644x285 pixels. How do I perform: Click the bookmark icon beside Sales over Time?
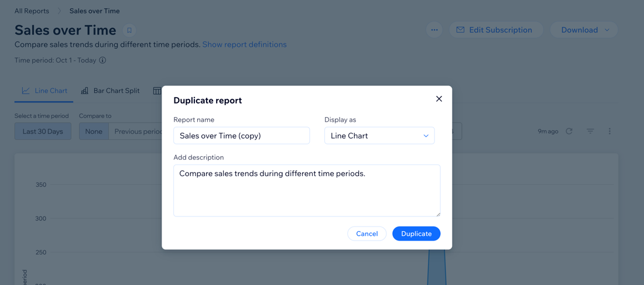[129, 30]
